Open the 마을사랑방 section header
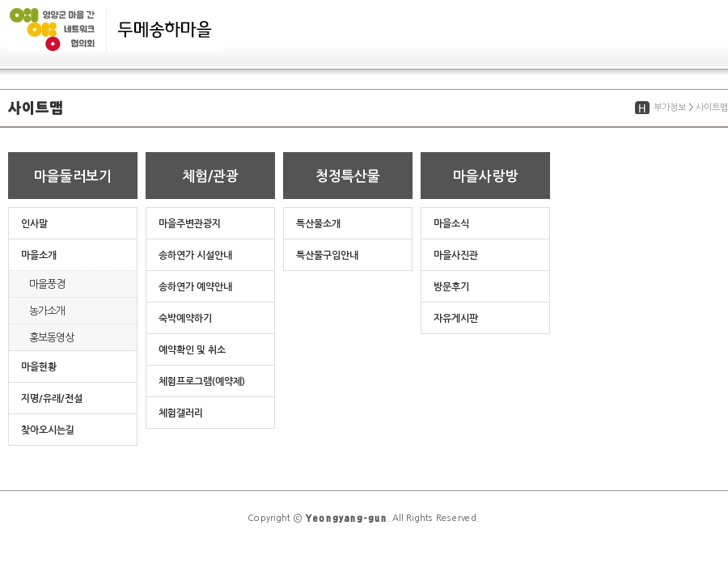 (x=485, y=176)
